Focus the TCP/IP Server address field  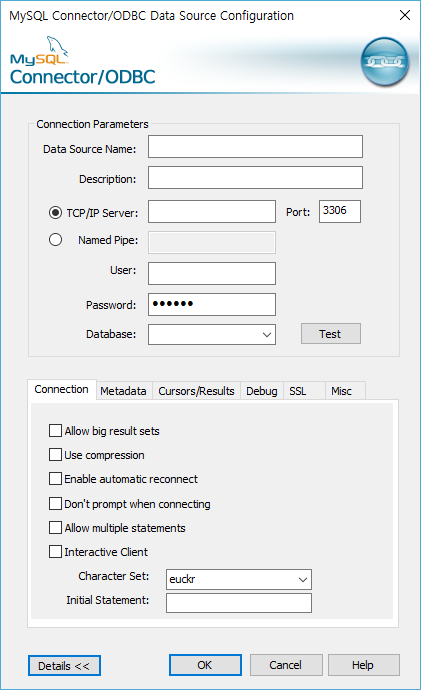[212, 212]
